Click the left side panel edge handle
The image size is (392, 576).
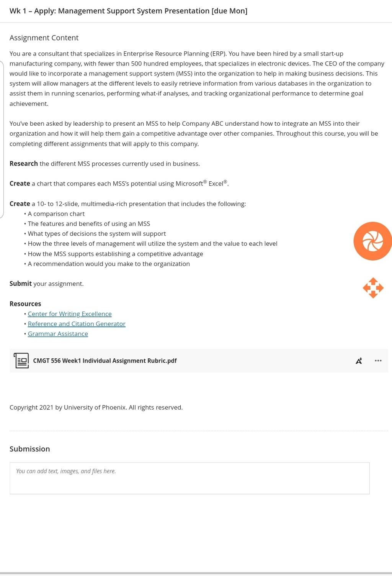coord(2,139)
